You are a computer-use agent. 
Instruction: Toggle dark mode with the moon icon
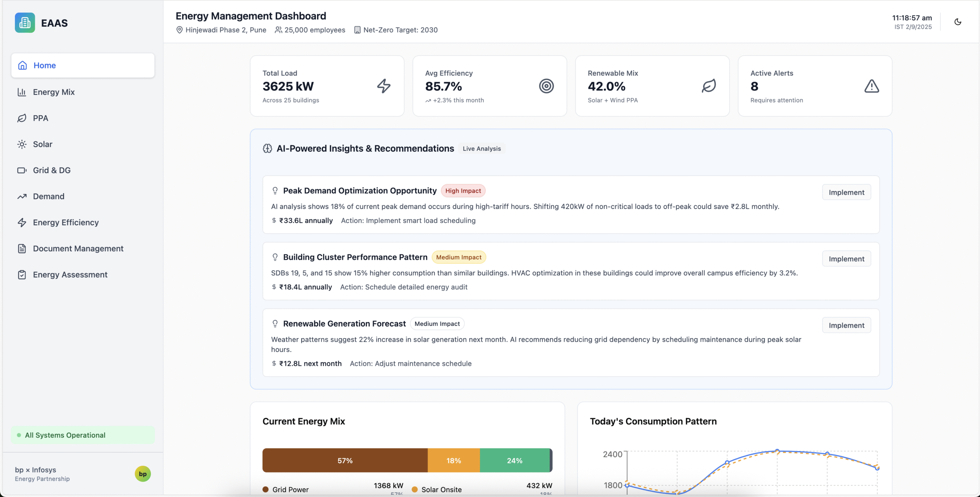point(957,22)
